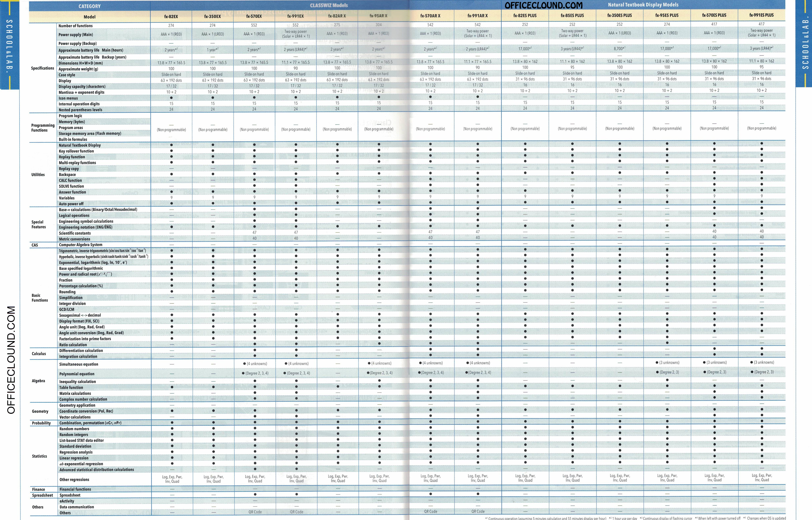Select the Metric conversions row label
The width and height of the screenshot is (812, 520).
click(x=75, y=239)
